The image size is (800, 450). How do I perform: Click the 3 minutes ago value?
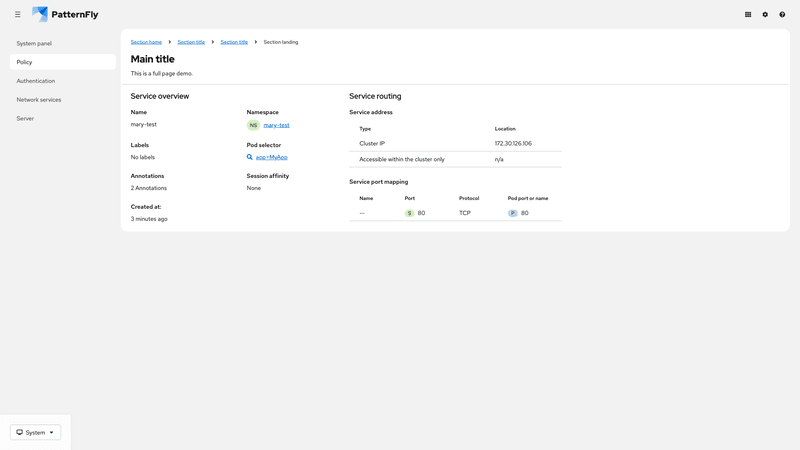point(149,219)
